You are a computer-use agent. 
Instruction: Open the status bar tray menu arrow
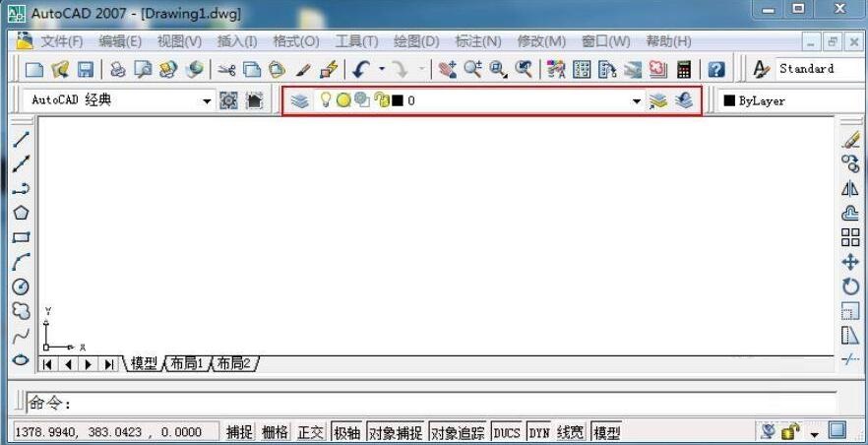click(x=814, y=433)
